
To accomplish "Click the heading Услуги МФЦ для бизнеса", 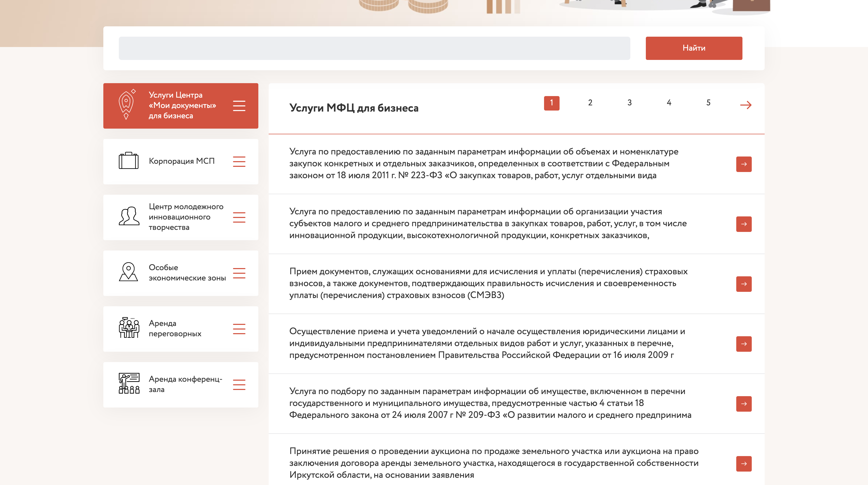I will point(354,108).
